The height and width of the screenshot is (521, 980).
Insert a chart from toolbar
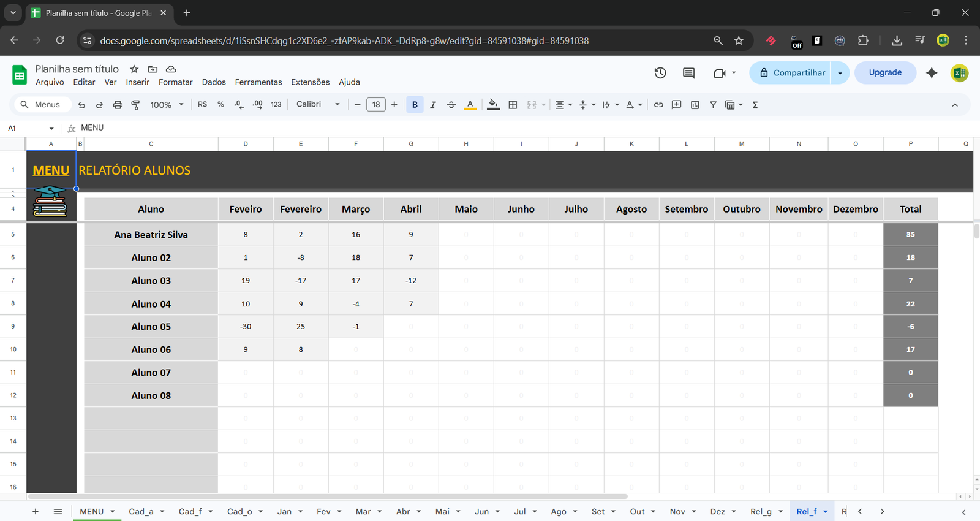695,105
